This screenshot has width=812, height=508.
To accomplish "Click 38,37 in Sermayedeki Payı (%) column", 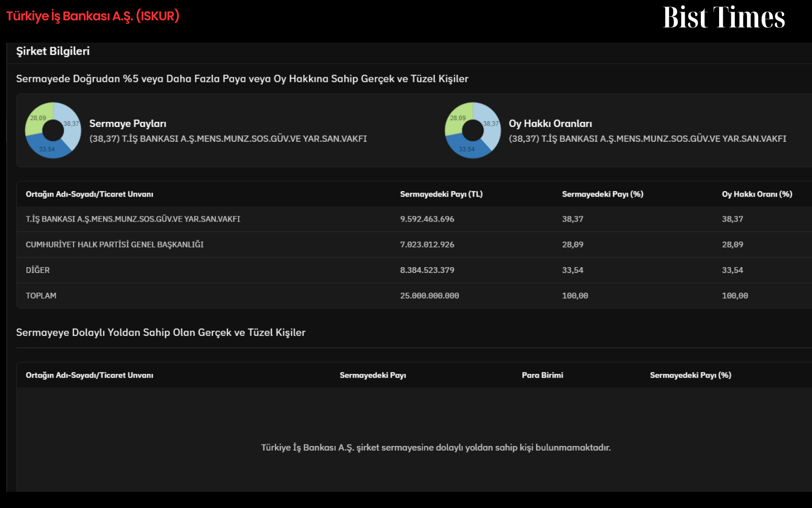I will click(x=572, y=219).
